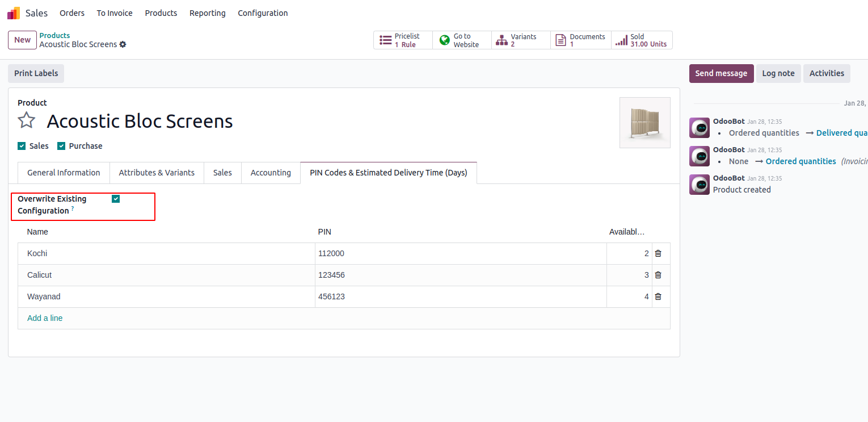Open the Sold 31.00 Units stat button
The height and width of the screenshot is (422, 868).
642,40
